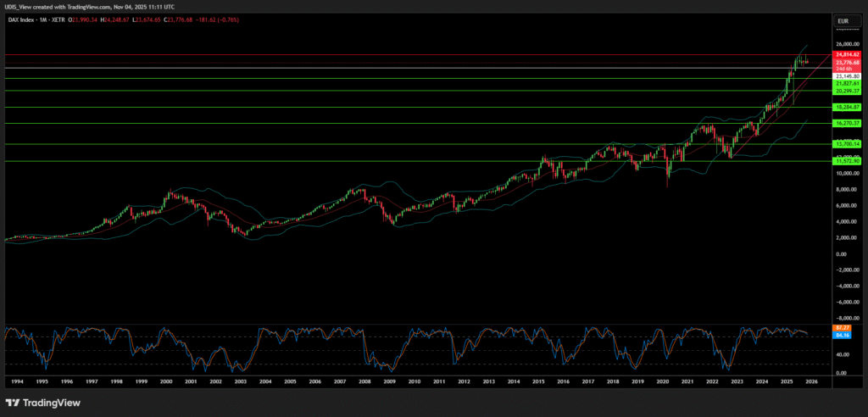Click the green 20,299.37 level label
Screen dimensions: 868x417
pyautogui.click(x=847, y=91)
